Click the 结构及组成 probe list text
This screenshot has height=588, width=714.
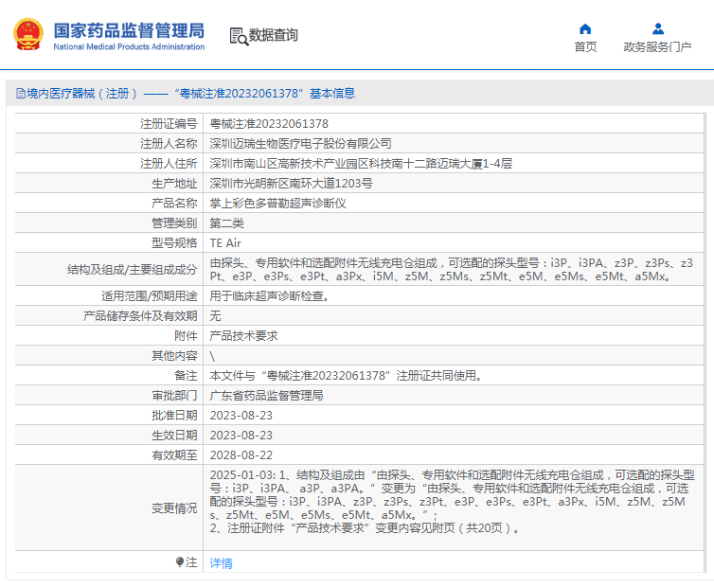click(x=452, y=270)
